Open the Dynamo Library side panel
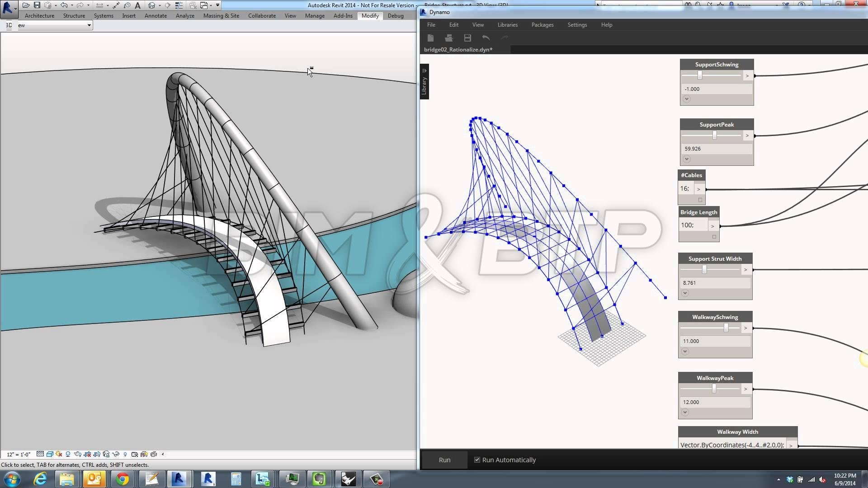The height and width of the screenshot is (488, 868). pos(424,82)
